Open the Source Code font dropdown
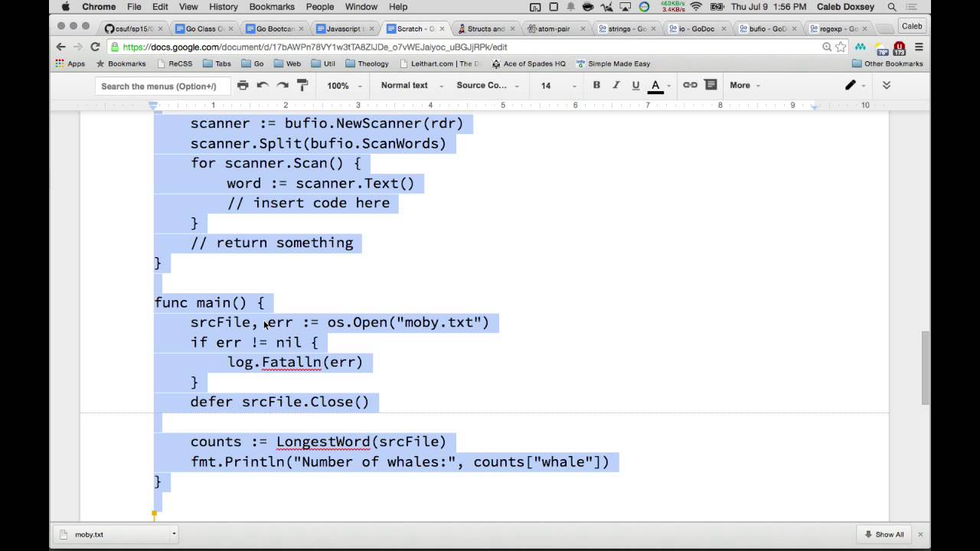 click(x=488, y=86)
